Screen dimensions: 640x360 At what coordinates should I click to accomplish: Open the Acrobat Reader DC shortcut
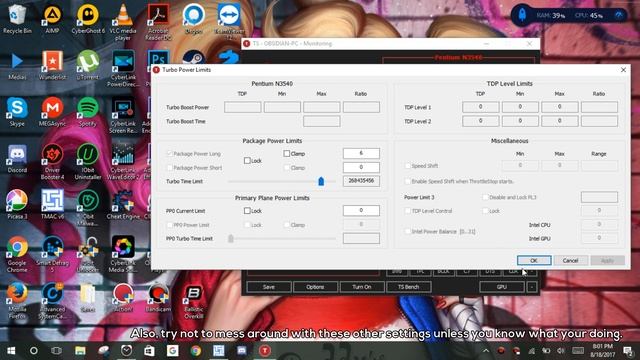158,21
